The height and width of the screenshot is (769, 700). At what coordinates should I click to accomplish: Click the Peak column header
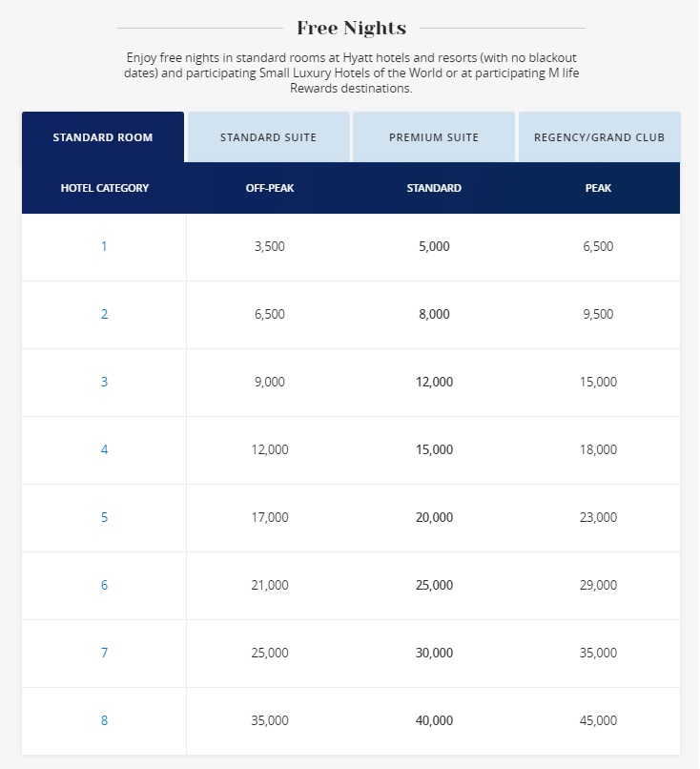tap(598, 188)
